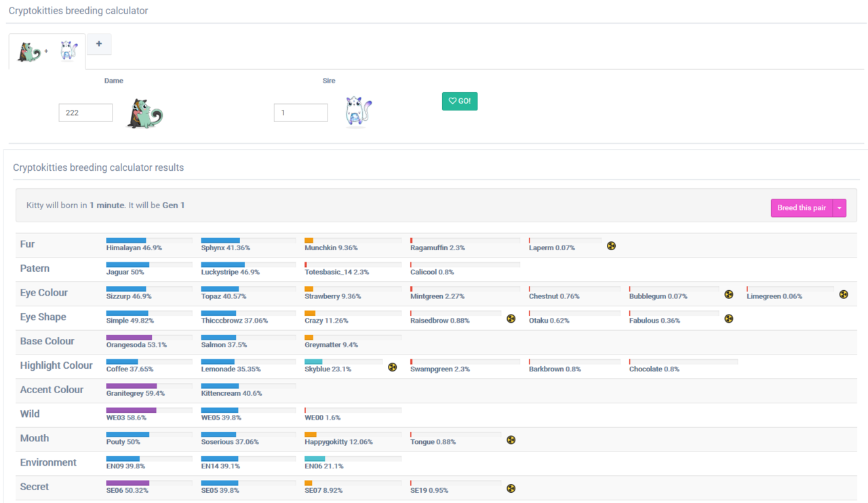The image size is (868, 503).
Task: Click the Greymatter 9.4% label
Action: pos(331,345)
